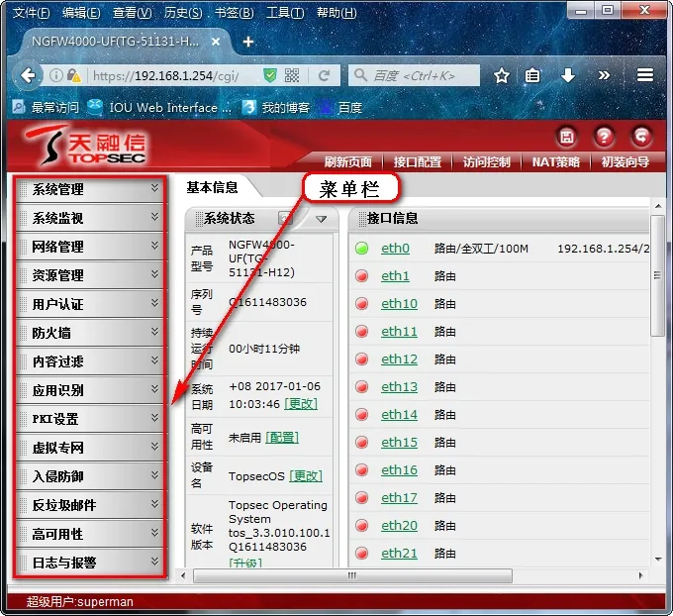Click the horizontal scrollbar thumb
The image size is (673, 616).
(x=352, y=575)
